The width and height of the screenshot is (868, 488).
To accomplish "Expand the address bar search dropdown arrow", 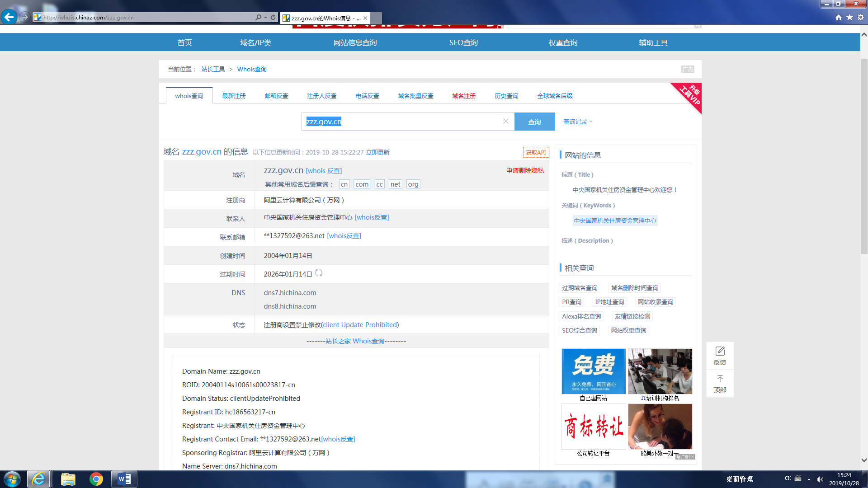I will pos(265,17).
